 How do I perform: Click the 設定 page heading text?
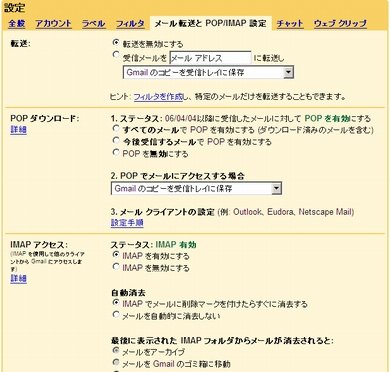pos(15,8)
